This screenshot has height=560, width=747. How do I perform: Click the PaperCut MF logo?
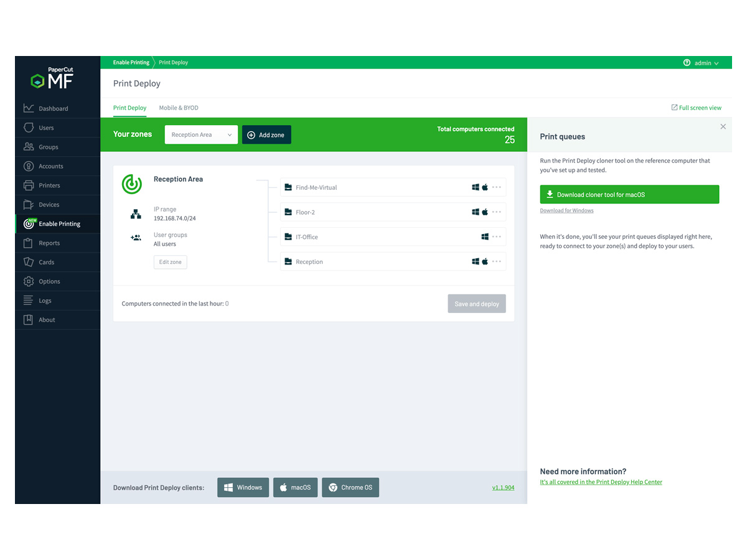pos(53,78)
